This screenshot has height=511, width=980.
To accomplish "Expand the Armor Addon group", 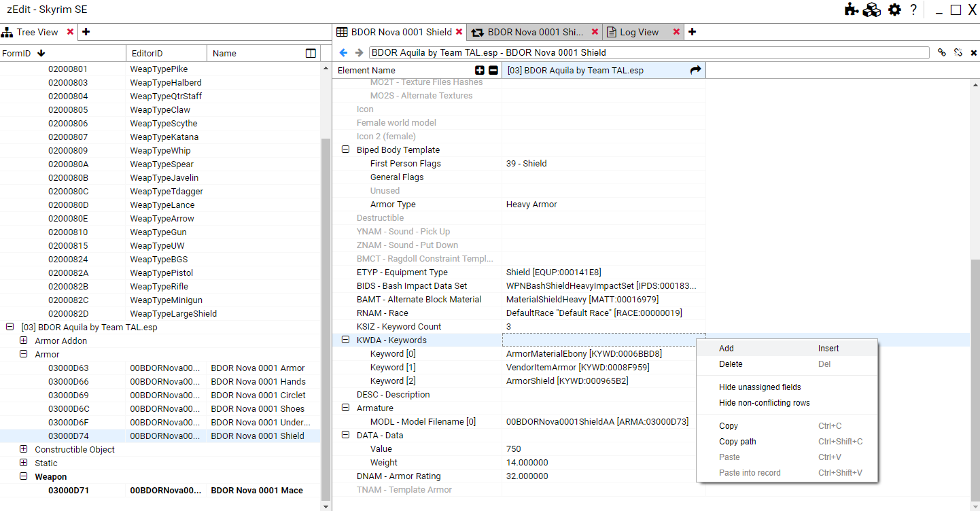I will coord(23,340).
